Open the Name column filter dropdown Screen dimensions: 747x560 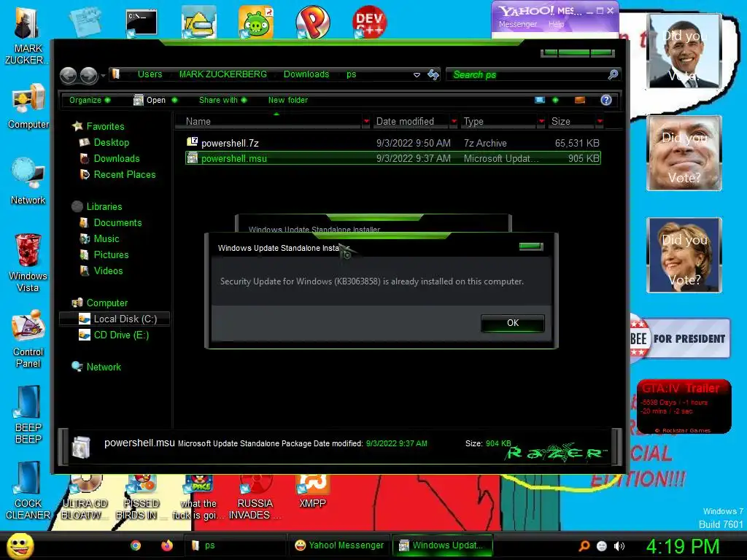[366, 122]
